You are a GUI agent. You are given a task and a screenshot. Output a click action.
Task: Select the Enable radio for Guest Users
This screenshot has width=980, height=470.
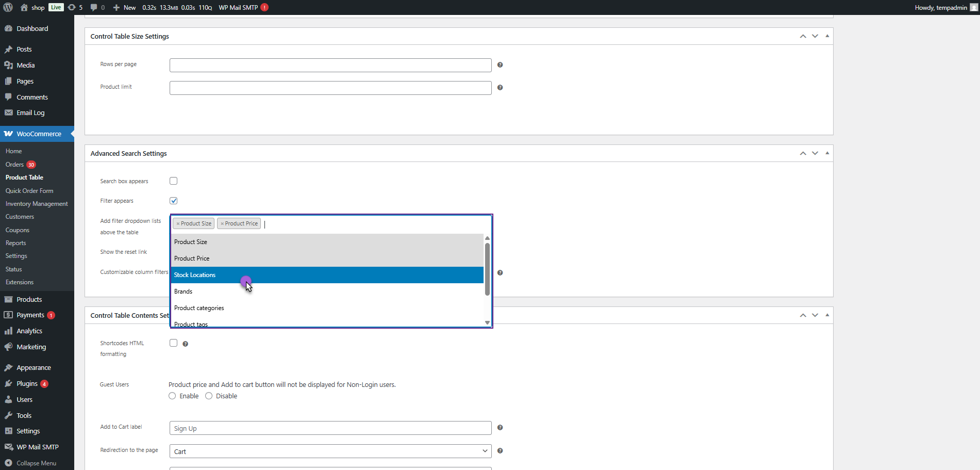(172, 396)
